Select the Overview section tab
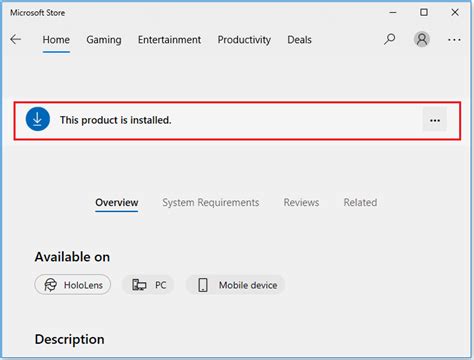The height and width of the screenshot is (360, 474). 117,202
